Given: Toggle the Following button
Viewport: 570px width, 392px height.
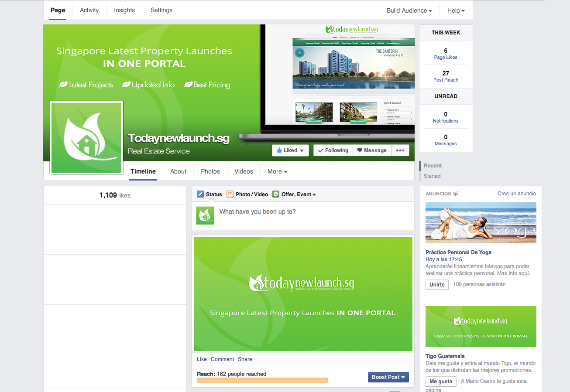Looking at the screenshot, I should point(333,150).
